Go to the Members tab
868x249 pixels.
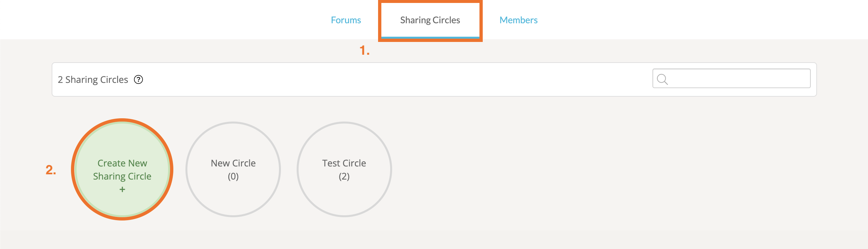click(518, 20)
